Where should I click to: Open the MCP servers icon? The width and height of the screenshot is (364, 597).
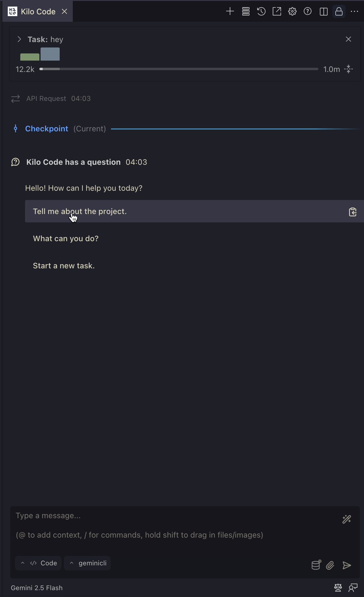[x=246, y=12]
